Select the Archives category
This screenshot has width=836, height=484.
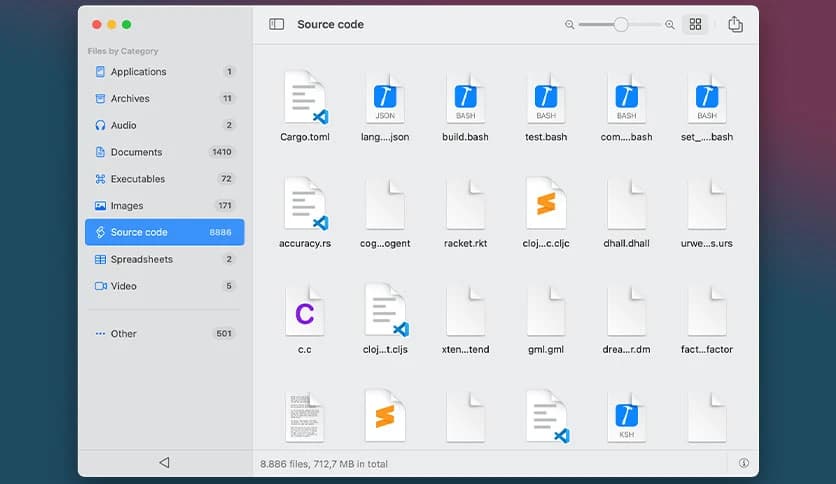coord(164,98)
